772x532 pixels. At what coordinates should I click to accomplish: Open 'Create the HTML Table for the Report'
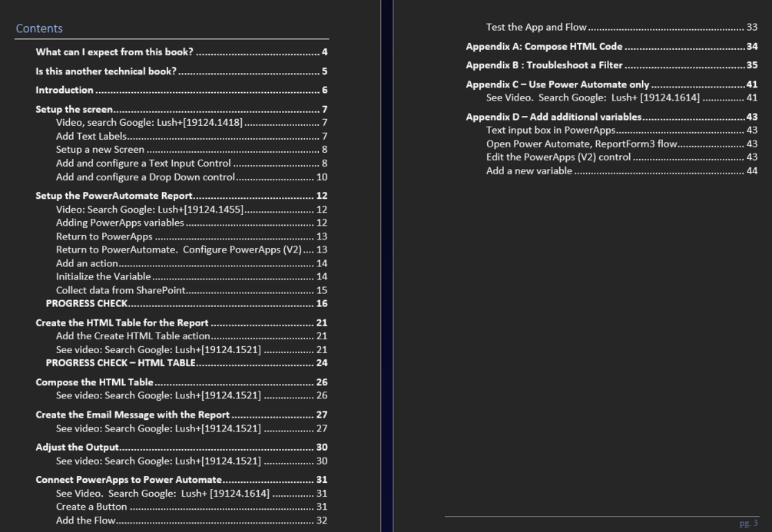pyautogui.click(x=181, y=323)
